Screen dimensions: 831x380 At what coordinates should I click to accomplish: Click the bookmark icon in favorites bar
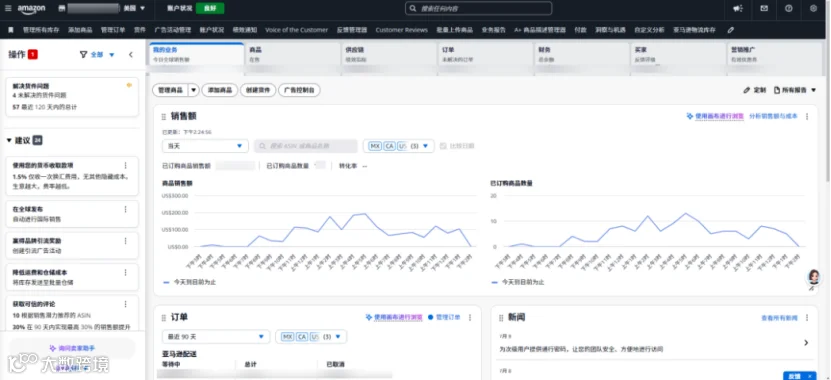point(11,30)
